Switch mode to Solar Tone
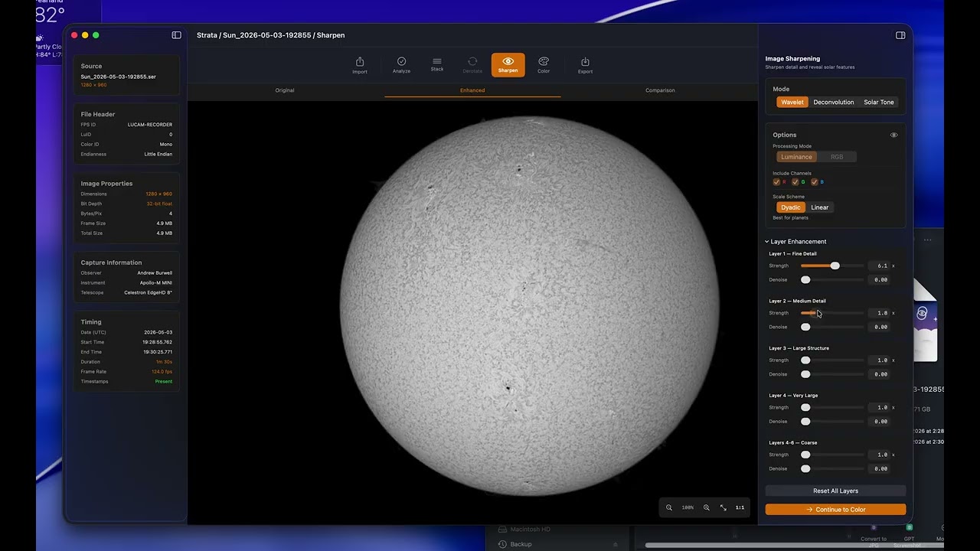Viewport: 980px width, 551px height. (879, 102)
